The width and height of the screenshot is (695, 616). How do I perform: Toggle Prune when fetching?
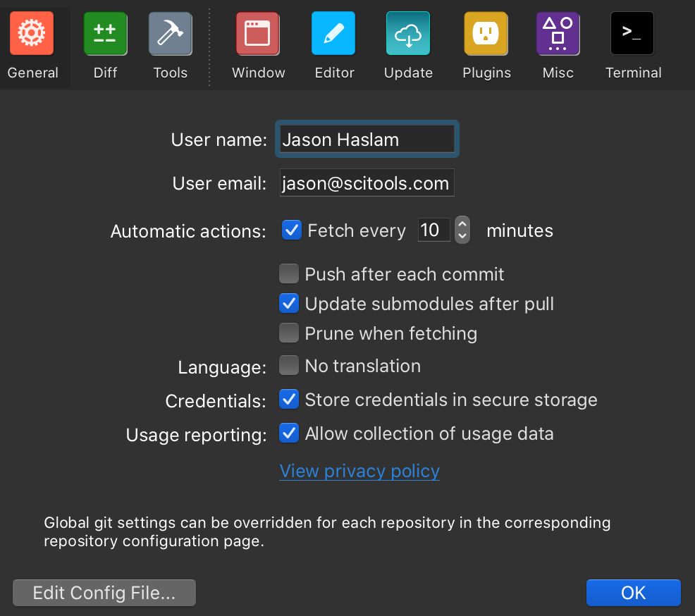click(x=289, y=333)
